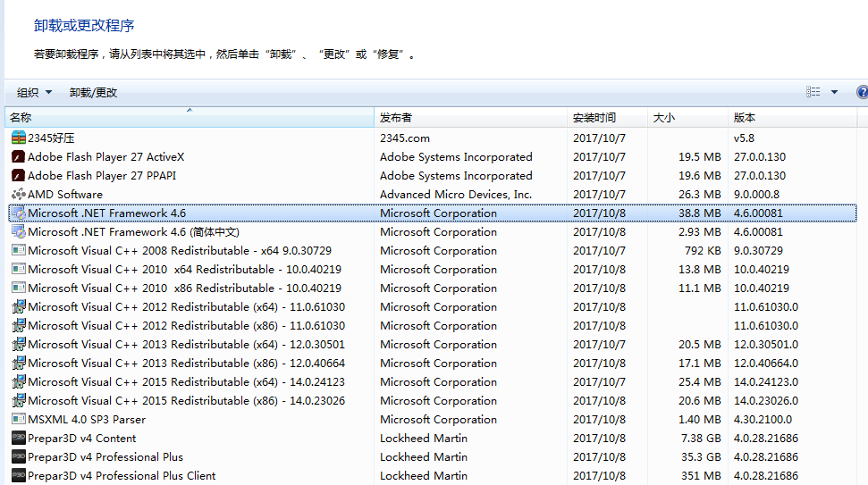Select Prepar3D v4 Professional Plus name
The height and width of the screenshot is (485, 868).
[105, 457]
